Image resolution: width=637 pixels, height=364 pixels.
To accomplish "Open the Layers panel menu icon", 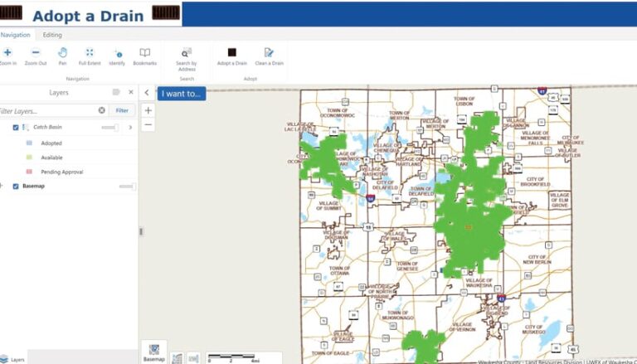I will click(116, 92).
